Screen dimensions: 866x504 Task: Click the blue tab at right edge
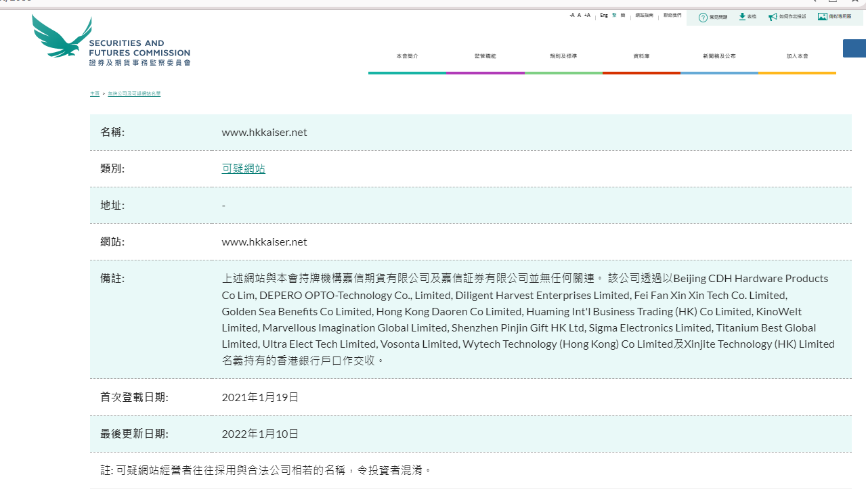[854, 48]
